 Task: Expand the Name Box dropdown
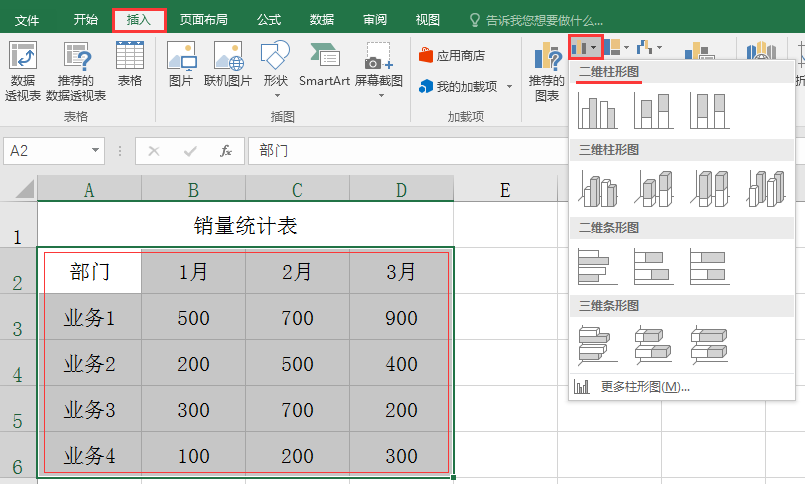coord(95,150)
